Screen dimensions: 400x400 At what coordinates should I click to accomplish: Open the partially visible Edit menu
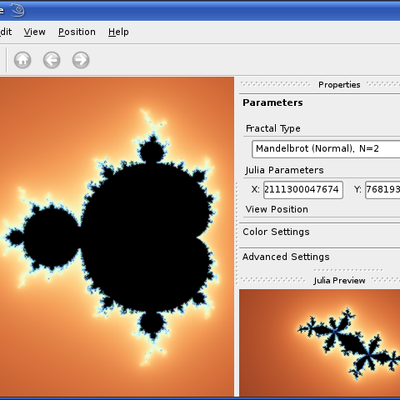[x=6, y=32]
